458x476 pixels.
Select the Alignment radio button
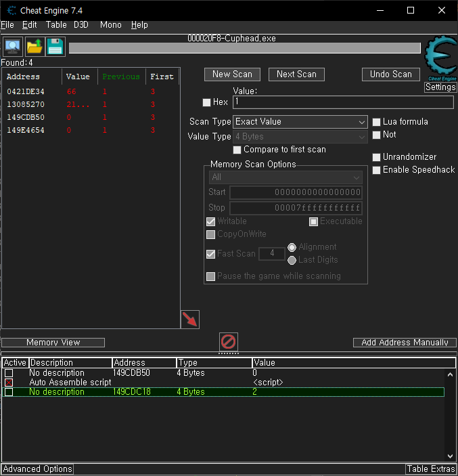pyautogui.click(x=292, y=247)
